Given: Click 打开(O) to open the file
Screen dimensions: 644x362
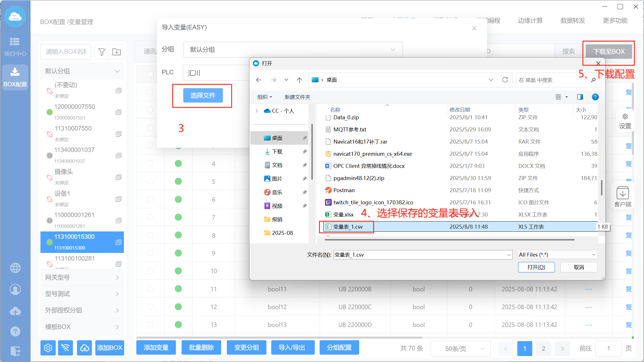Looking at the screenshot, I should (536, 267).
